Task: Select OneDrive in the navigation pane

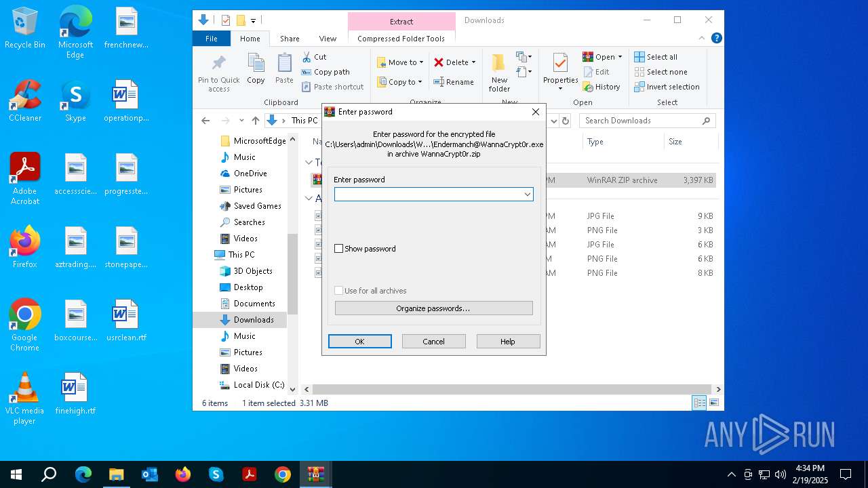Action: point(250,174)
